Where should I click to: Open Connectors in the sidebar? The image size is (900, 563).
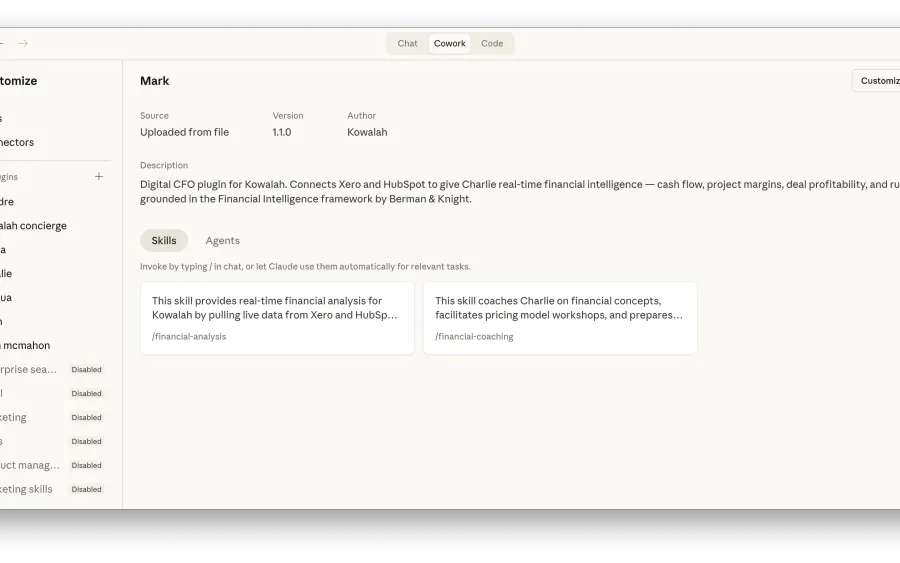click(17, 142)
